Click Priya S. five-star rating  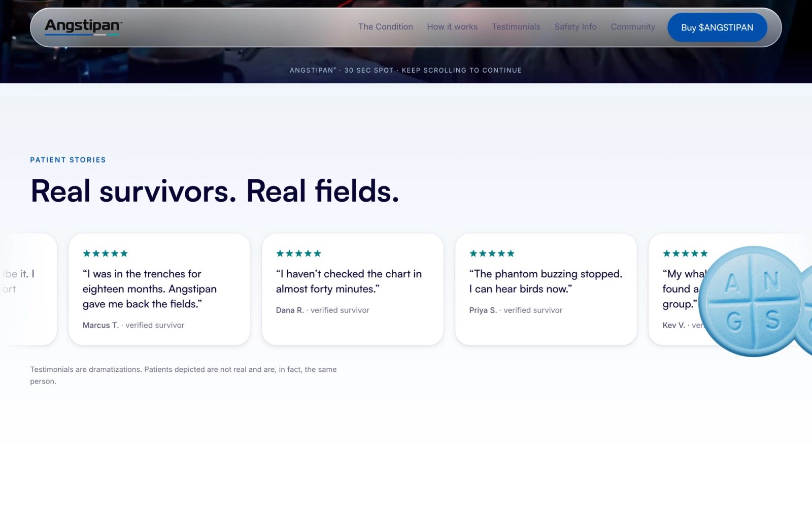coord(492,253)
